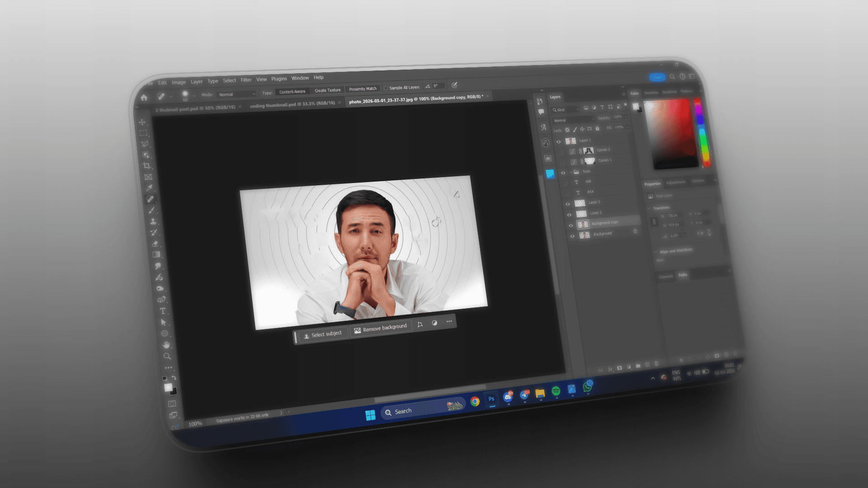Toggle visibility of Layer 1
This screenshot has width=868, height=488.
[x=559, y=141]
